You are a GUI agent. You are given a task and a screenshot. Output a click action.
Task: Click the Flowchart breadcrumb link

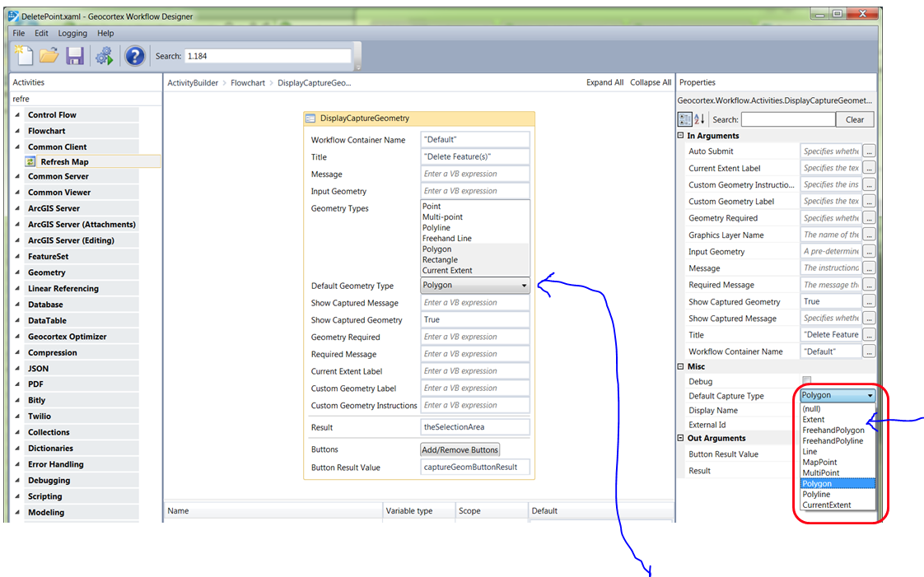[x=248, y=83]
